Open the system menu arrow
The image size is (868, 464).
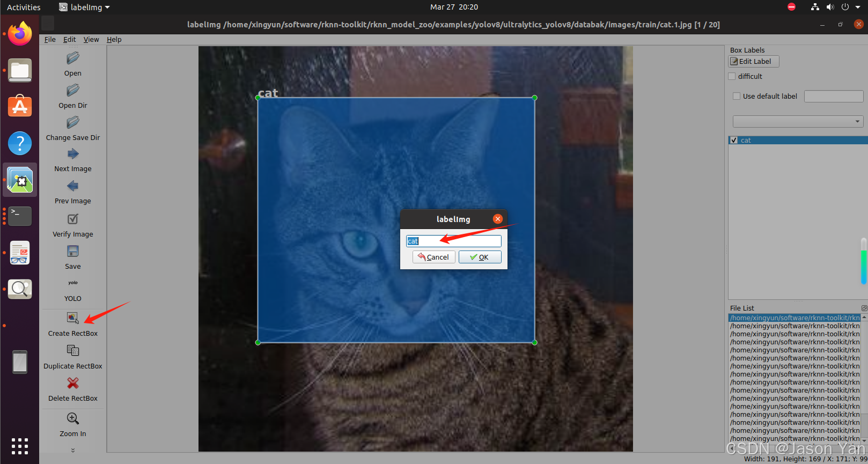click(858, 7)
